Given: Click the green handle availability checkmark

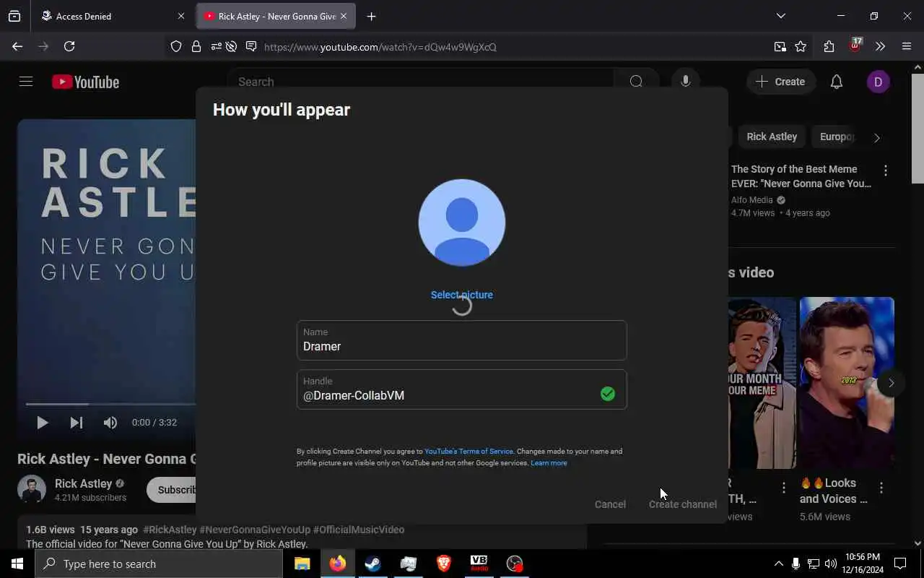Looking at the screenshot, I should pyautogui.click(x=608, y=394).
